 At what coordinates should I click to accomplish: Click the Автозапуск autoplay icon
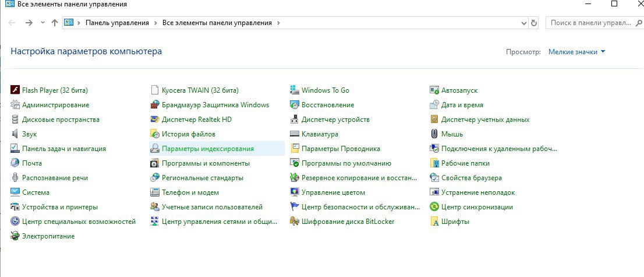coord(434,90)
